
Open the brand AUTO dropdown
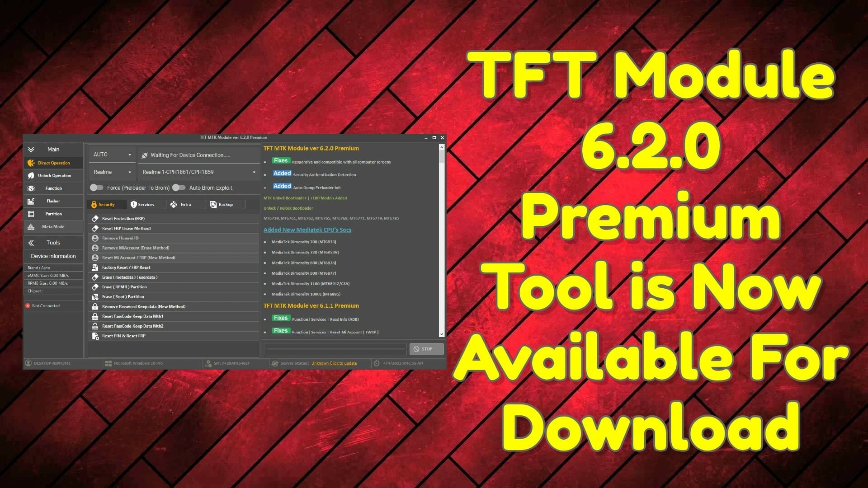tap(110, 155)
